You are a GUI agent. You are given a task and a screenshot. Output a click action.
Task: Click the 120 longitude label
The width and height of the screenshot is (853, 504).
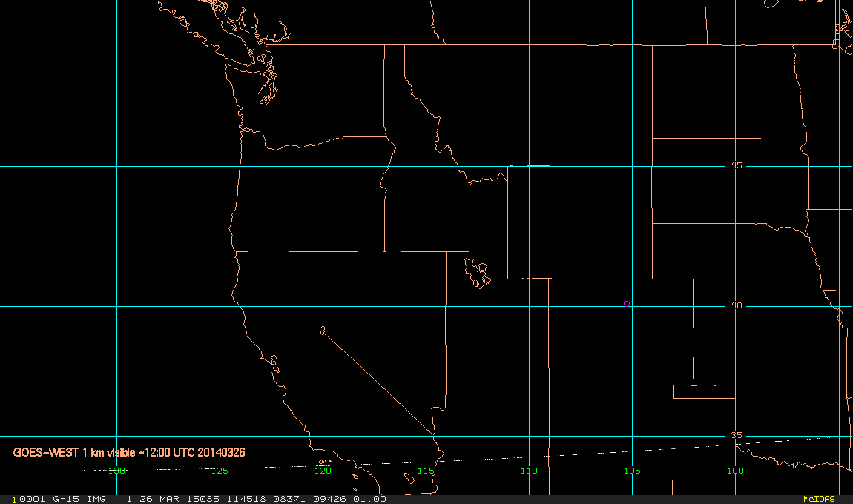[x=323, y=471]
